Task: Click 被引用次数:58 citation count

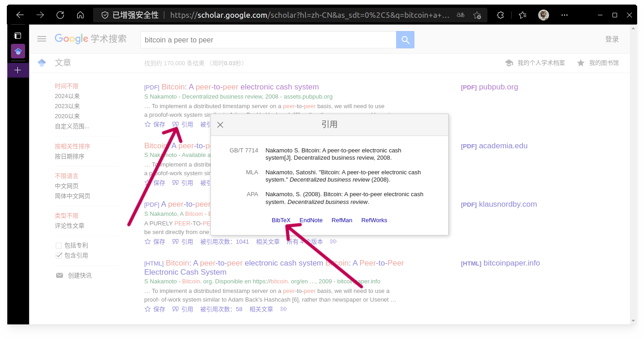Action: tap(221, 309)
